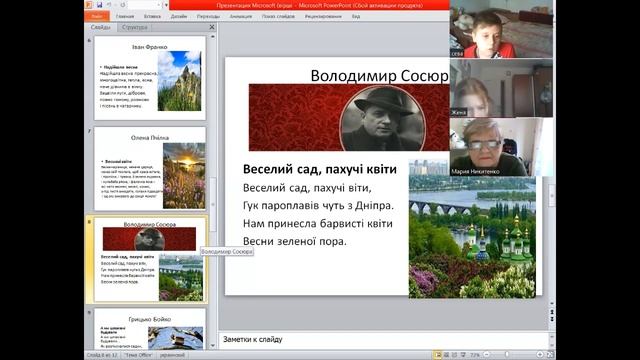Click the zoom out minus button
The width and height of the screenshot is (640, 360).
486,355
